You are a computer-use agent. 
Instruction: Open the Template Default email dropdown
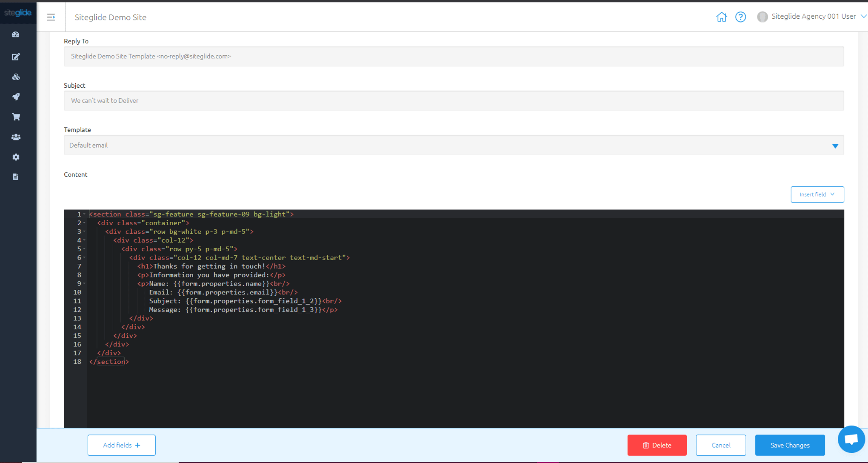454,145
